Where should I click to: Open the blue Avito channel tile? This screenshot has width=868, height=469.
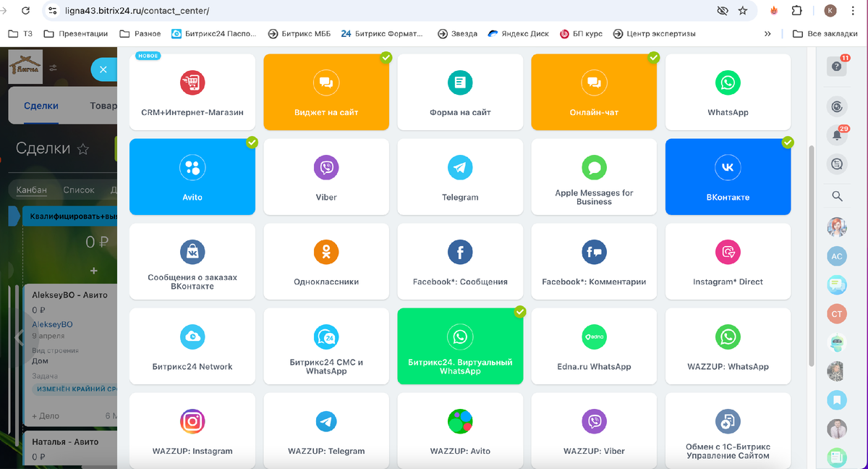tap(192, 177)
